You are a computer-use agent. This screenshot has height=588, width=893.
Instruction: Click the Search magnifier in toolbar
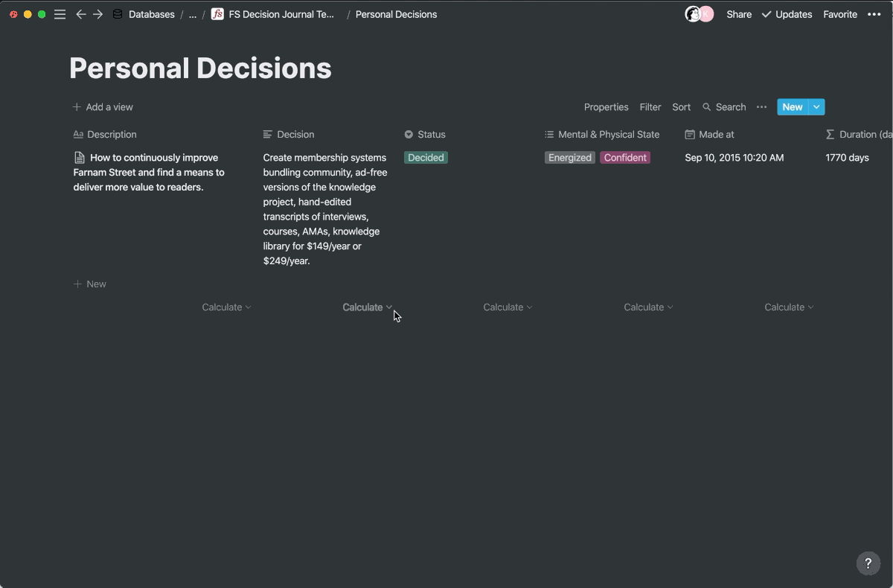click(x=707, y=107)
